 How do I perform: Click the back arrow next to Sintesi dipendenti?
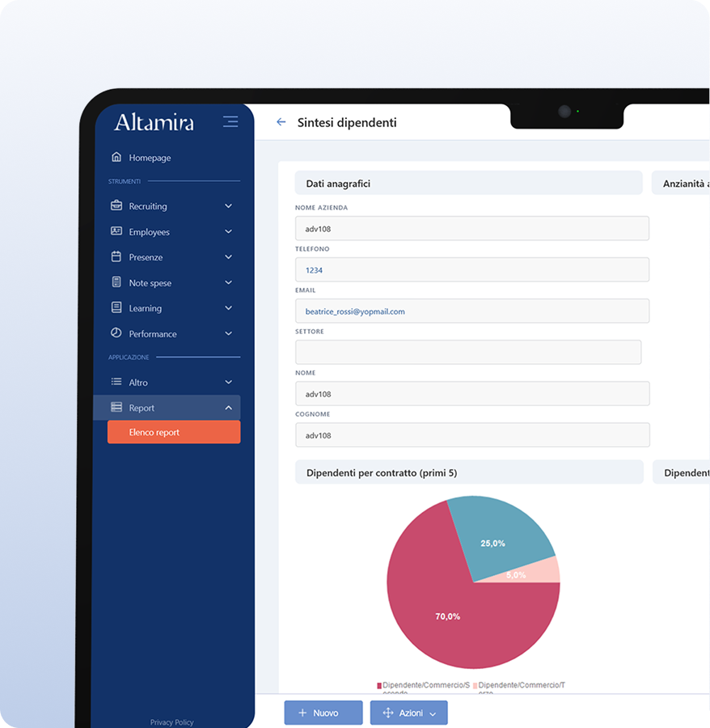281,121
